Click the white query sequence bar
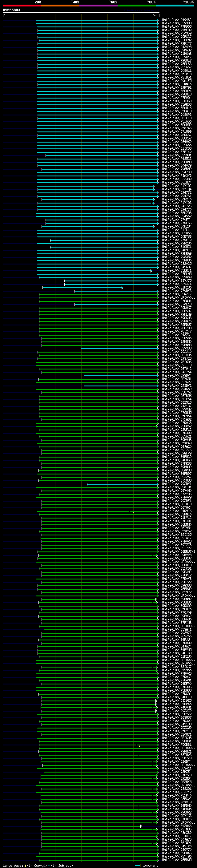 click(81, 13)
